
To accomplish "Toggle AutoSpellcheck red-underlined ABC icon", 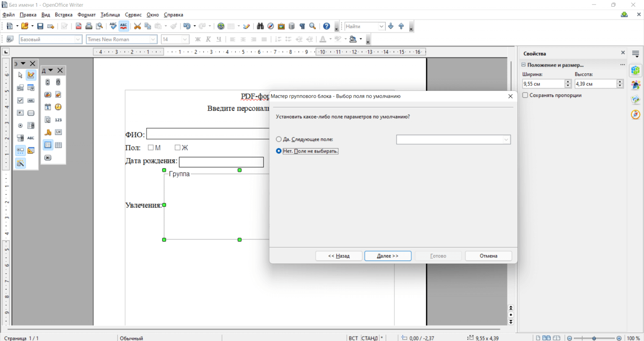I will [x=124, y=26].
